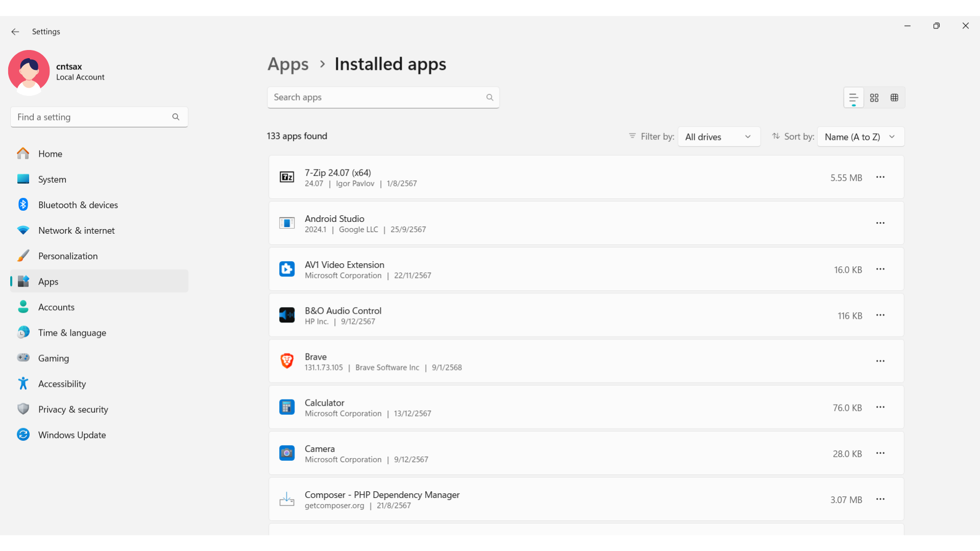Click the Brave app name
Image resolution: width=980 pixels, height=551 pixels.
tap(315, 357)
